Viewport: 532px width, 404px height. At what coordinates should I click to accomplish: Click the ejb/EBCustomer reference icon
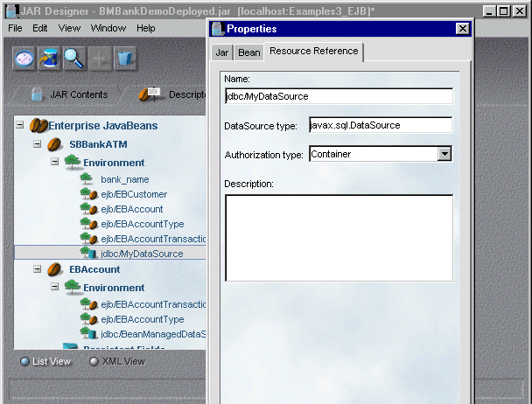[x=89, y=194]
